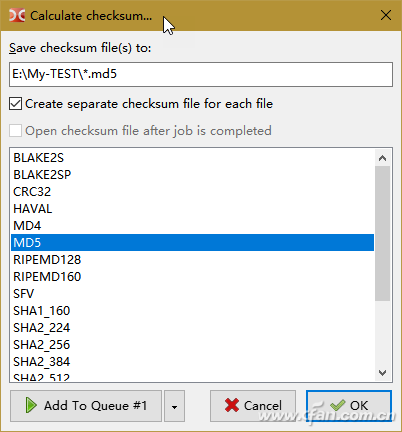
Task: Select the highlighted MD5 entry
Action: [192, 243]
